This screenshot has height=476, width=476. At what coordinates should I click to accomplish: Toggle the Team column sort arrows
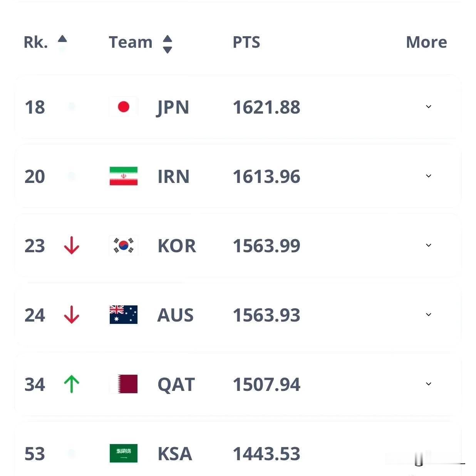coord(167,44)
